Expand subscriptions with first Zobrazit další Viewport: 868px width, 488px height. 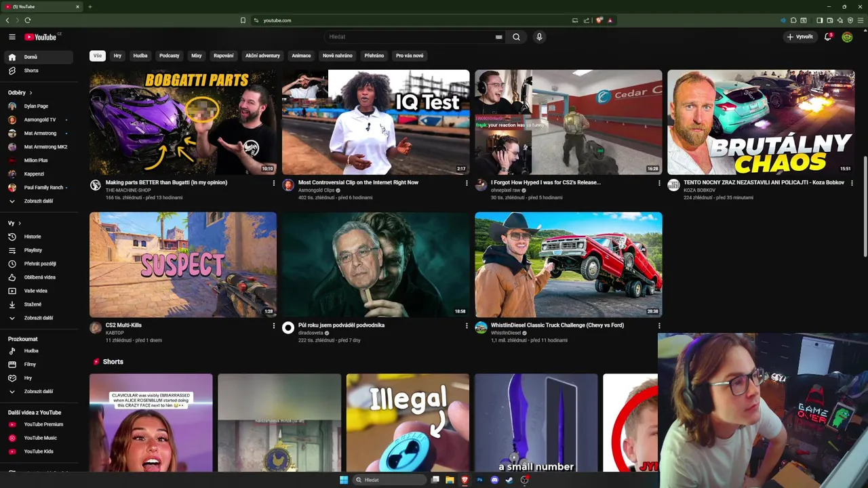coord(38,201)
